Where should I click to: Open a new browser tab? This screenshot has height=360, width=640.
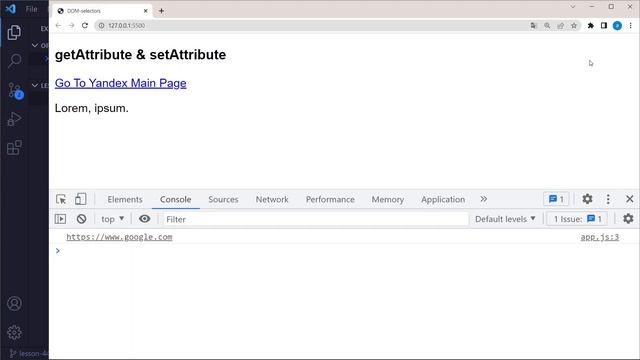pyautogui.click(x=161, y=11)
